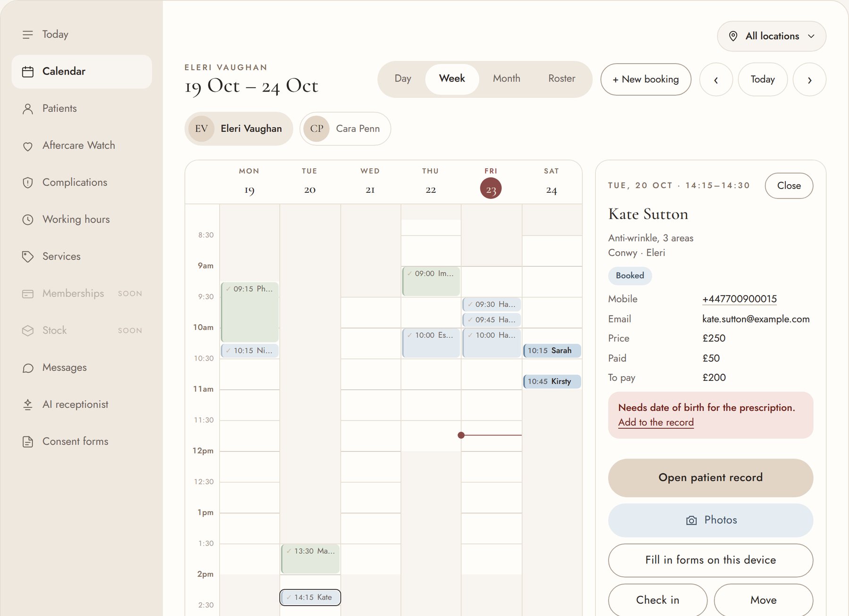849x616 pixels.
Task: Open Aftercare Watch in the sidebar
Action: click(82, 146)
